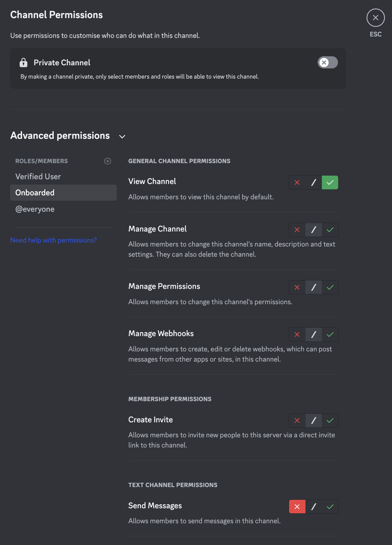Screen dimensions: 392x545
Task: Select the Onboarded role
Action: pos(35,193)
